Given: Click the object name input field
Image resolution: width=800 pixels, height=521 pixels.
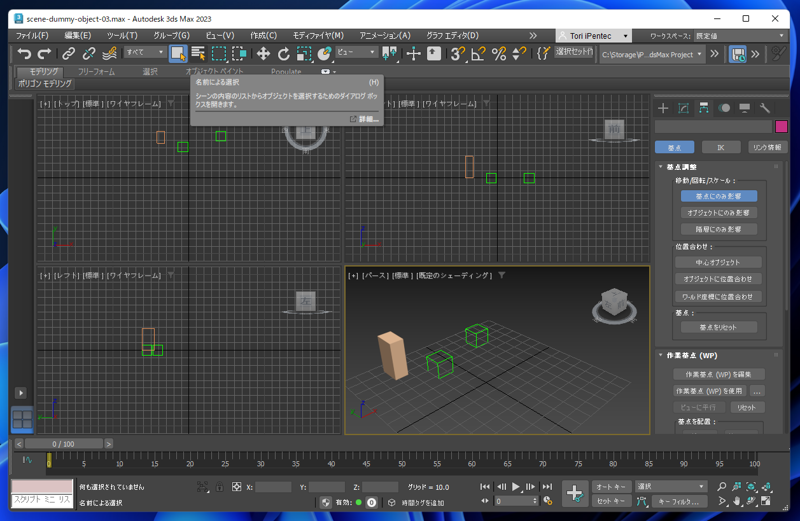Looking at the screenshot, I should [x=713, y=126].
